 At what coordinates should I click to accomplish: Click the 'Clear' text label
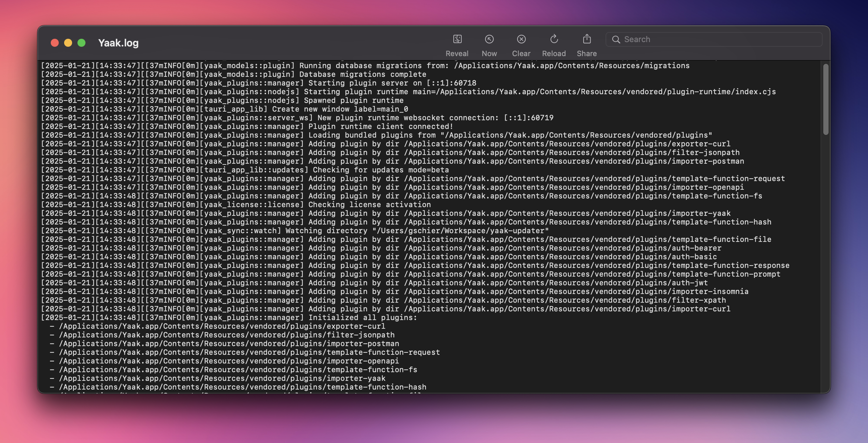point(521,53)
